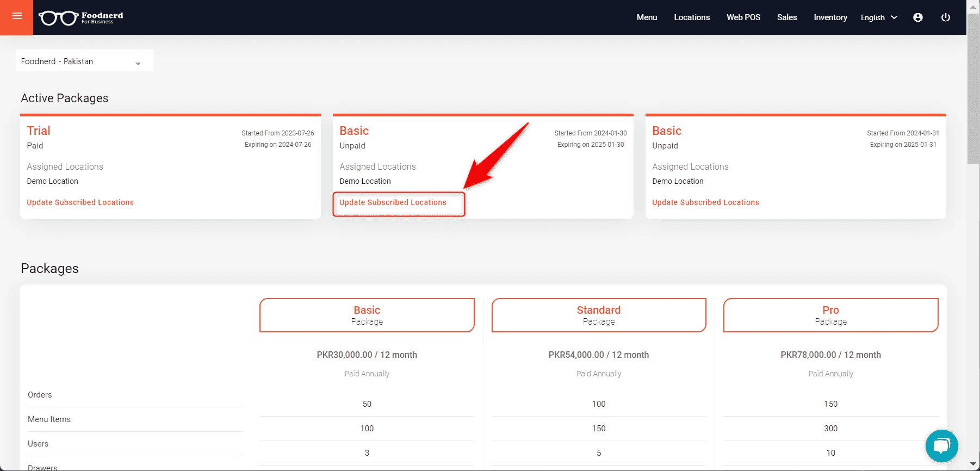This screenshot has width=980, height=471.
Task: Update Subscribed Locations for Basic package expiring 2025-01-30
Action: pos(393,202)
